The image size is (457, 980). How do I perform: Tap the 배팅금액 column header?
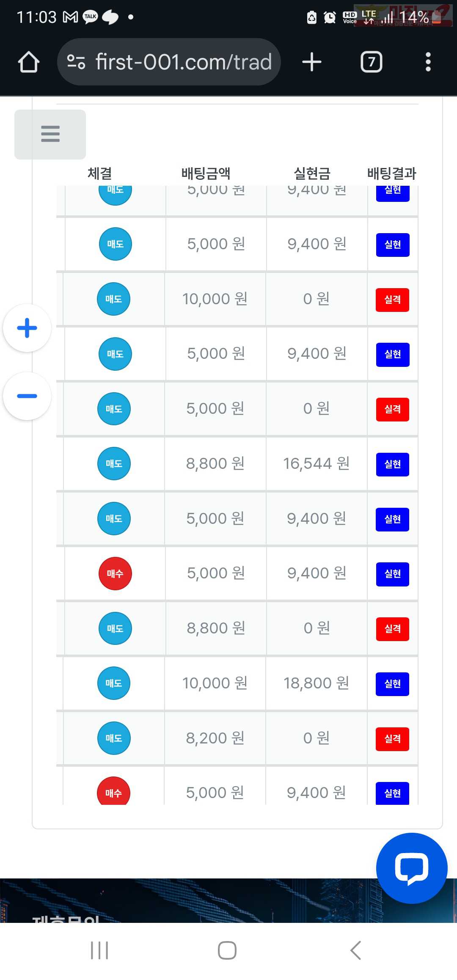pos(206,173)
